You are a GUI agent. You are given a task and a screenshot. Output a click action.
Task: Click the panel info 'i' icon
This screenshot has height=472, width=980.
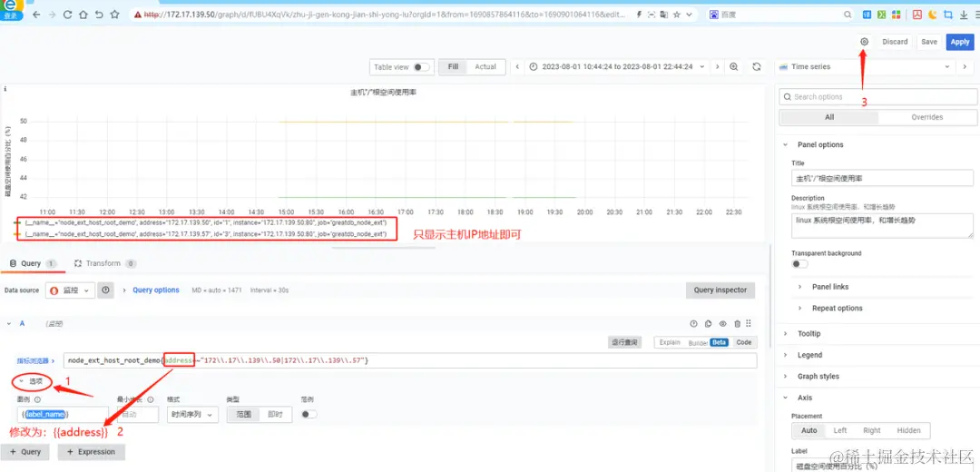5,90
